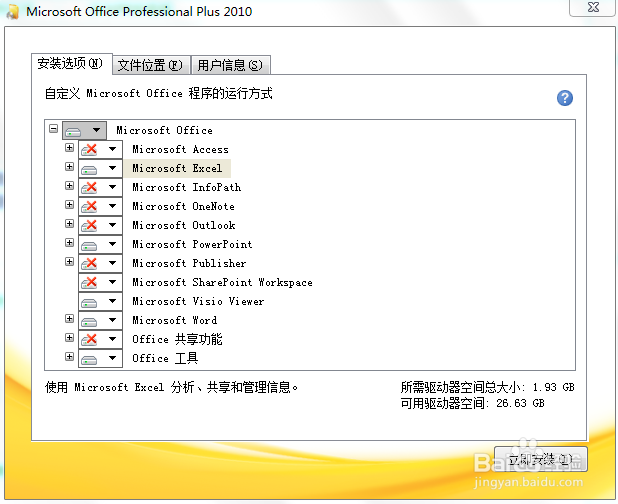Open install dropdown arrow for Microsoft Publisher

point(112,263)
